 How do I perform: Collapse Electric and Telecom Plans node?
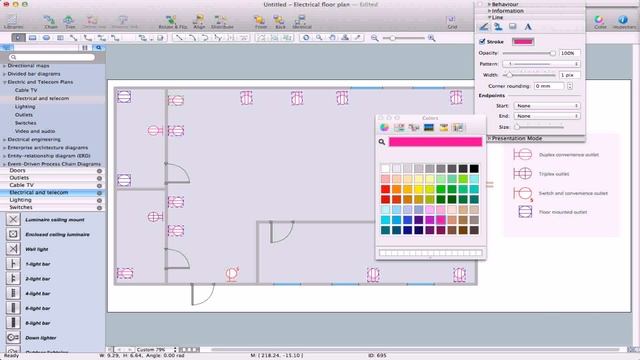pos(4,82)
